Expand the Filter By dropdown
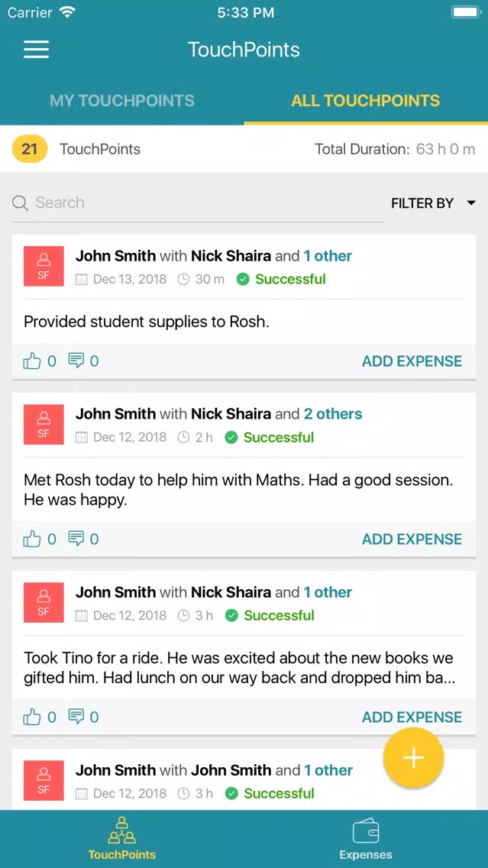This screenshot has height=868, width=488. pos(433,203)
